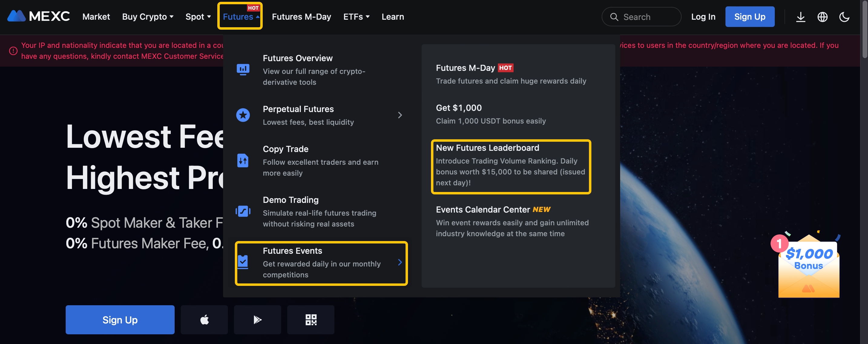The width and height of the screenshot is (868, 344).
Task: Click the Apple App Store button
Action: click(x=204, y=319)
